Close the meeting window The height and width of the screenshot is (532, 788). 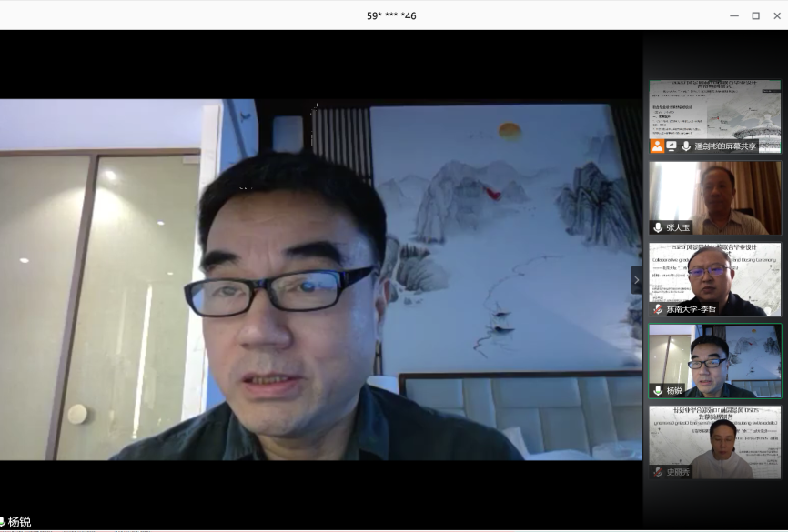click(775, 15)
